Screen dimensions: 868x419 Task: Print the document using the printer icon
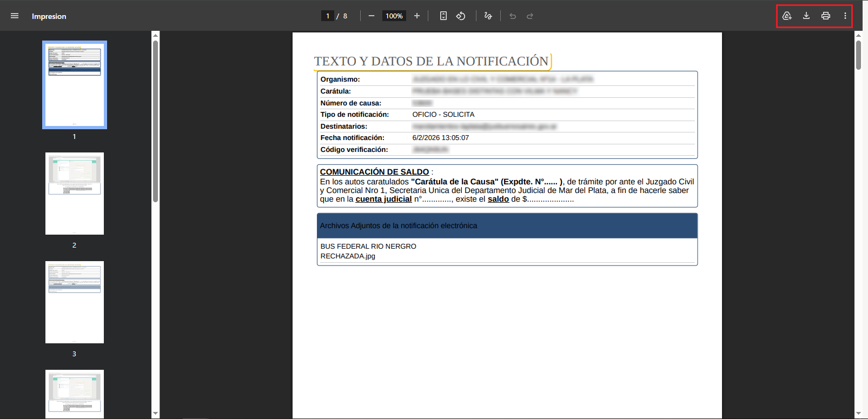tap(826, 16)
